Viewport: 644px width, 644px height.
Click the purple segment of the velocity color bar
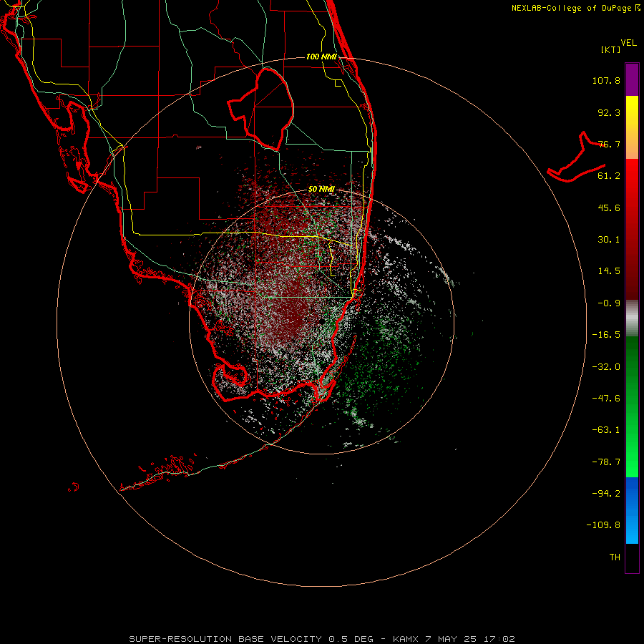click(632, 79)
